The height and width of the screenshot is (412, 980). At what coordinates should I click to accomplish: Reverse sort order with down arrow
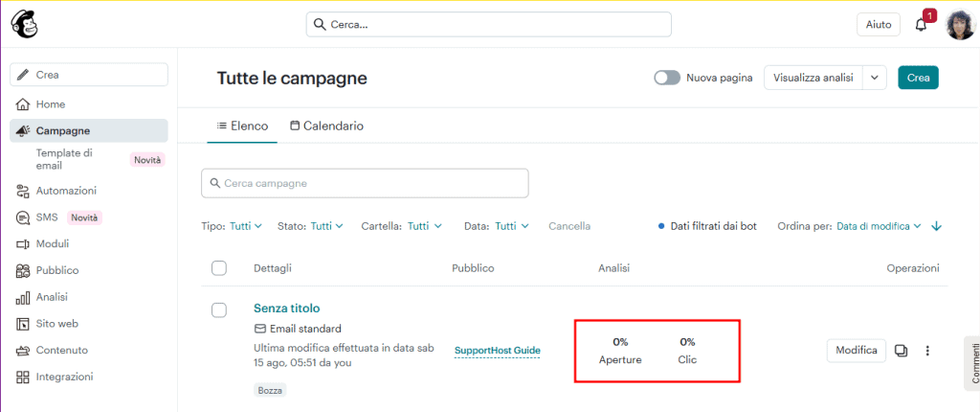tap(936, 227)
